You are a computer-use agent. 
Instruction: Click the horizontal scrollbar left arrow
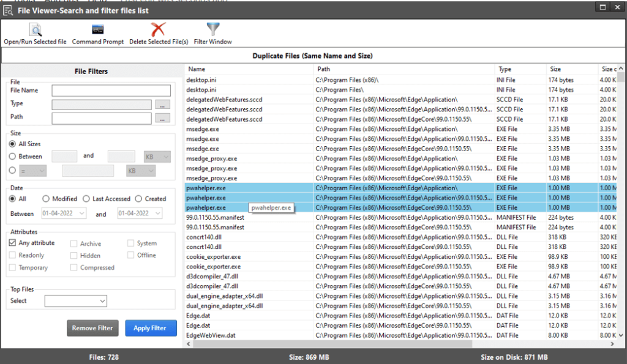point(189,344)
